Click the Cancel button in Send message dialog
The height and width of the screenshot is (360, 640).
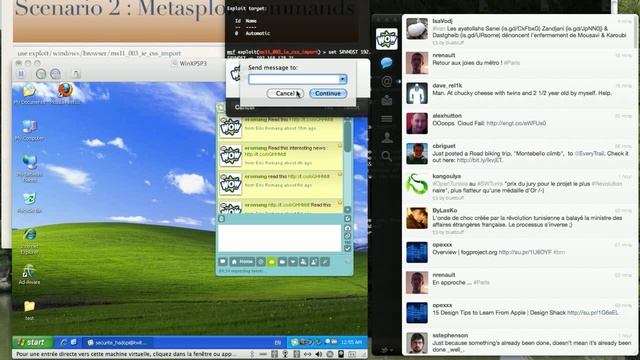pyautogui.click(x=285, y=93)
